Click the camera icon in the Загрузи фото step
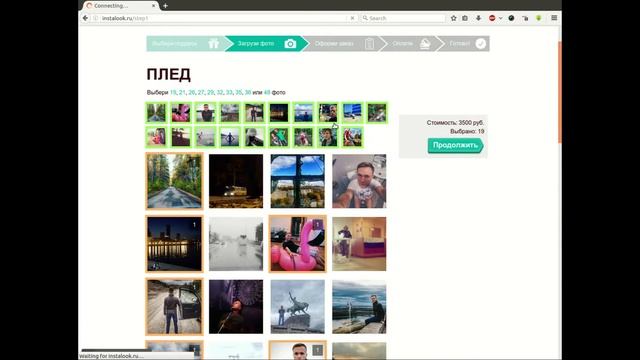640x360 pixels. (290, 43)
